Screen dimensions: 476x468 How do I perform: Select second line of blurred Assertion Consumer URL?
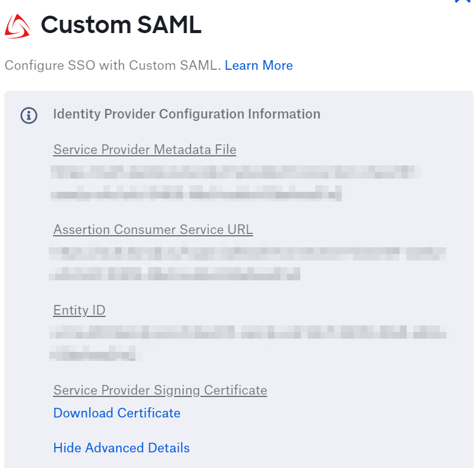[175, 274]
